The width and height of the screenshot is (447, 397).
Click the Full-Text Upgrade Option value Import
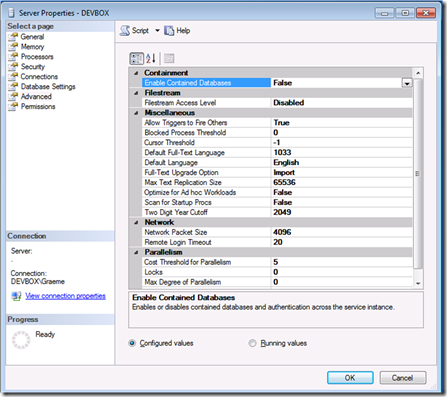pos(284,173)
